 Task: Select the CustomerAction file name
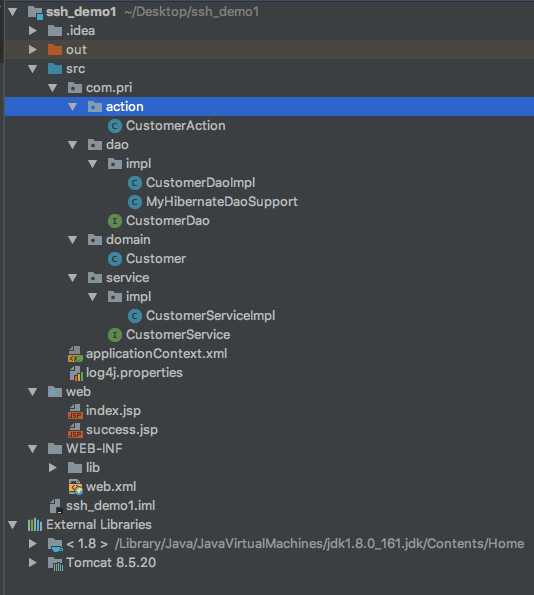[176, 126]
